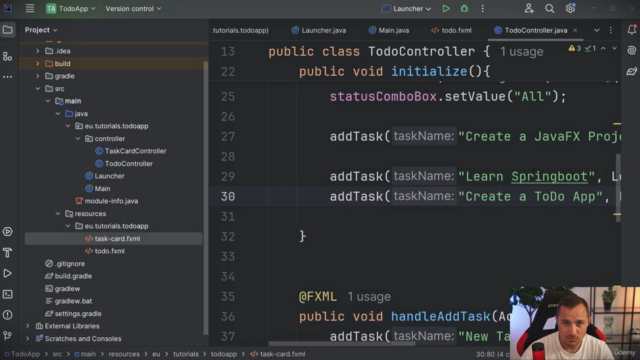The height and width of the screenshot is (360, 640).
Task: Click the project tree vertical scrollbar
Action: [x=206, y=198]
